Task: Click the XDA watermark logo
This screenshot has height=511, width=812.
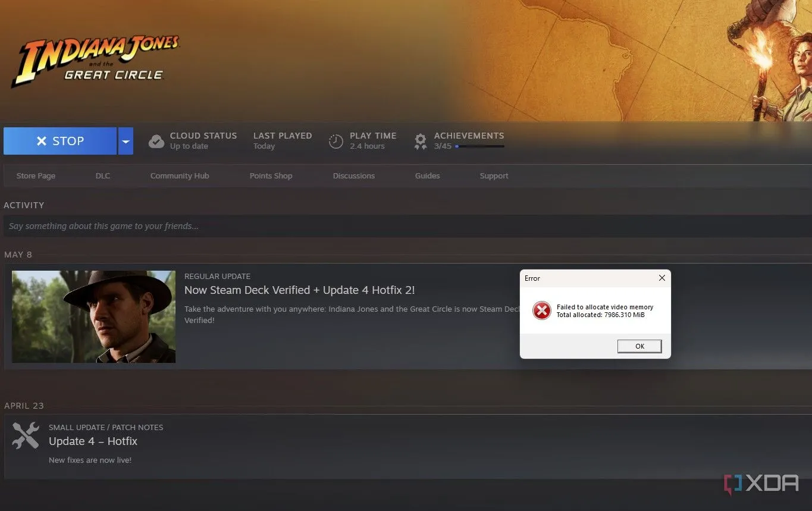Action: [x=761, y=484]
